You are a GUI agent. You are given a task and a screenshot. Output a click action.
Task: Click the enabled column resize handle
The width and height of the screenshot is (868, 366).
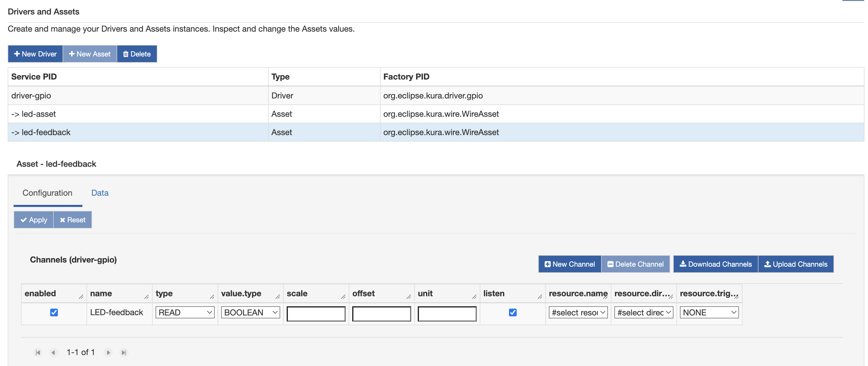[81, 297]
